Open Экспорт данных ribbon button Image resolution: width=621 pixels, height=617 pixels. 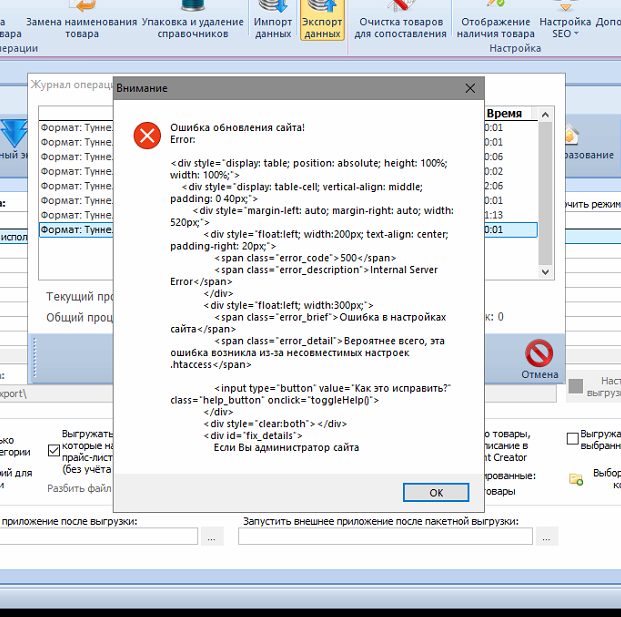(x=322, y=20)
